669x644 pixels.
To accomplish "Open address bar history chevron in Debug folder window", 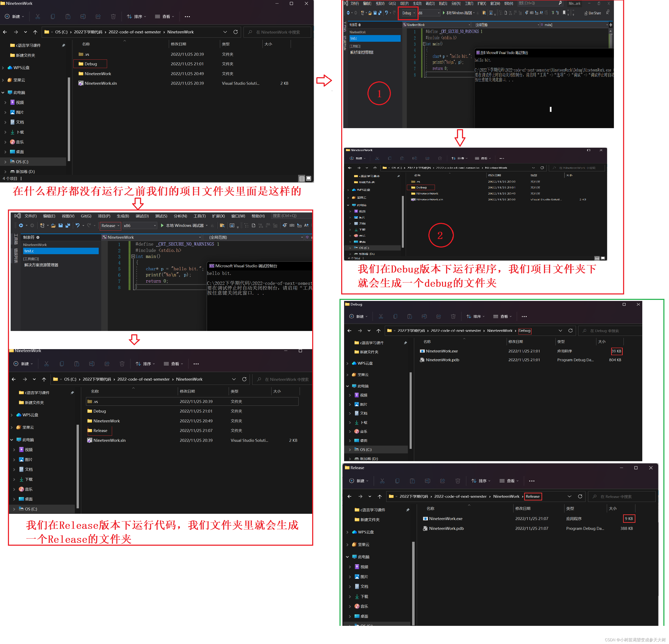I will coord(560,331).
